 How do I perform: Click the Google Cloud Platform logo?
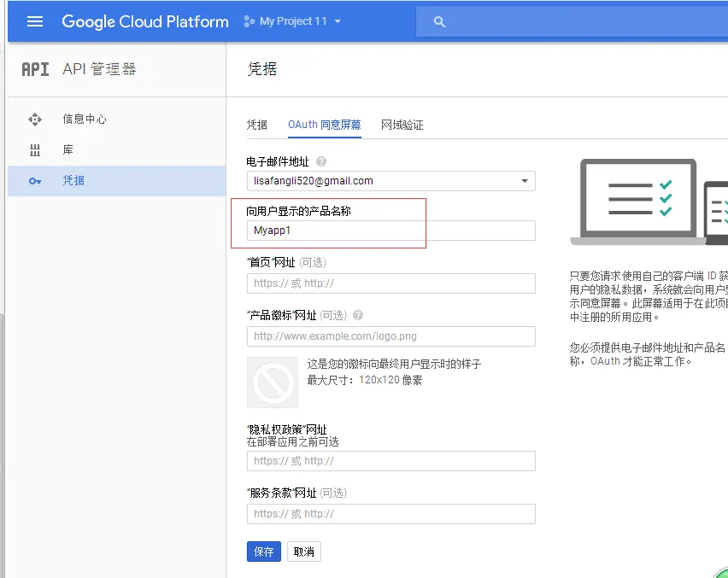point(145,21)
